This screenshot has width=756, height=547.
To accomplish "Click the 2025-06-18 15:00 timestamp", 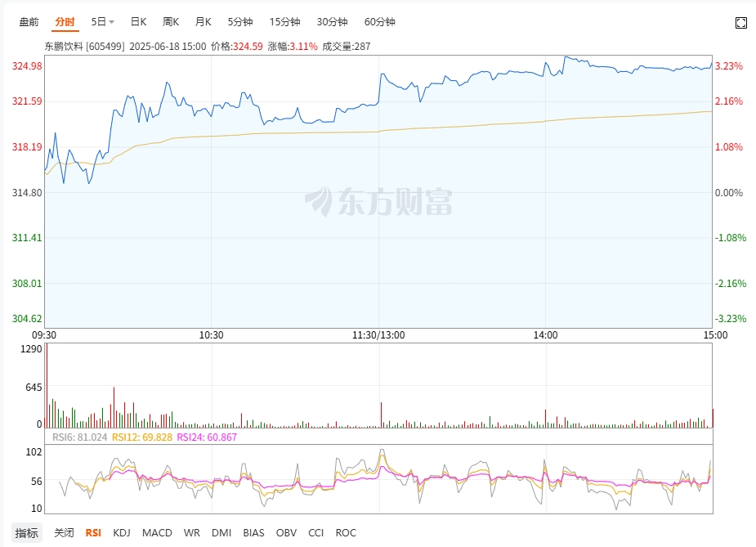I will pos(168,47).
